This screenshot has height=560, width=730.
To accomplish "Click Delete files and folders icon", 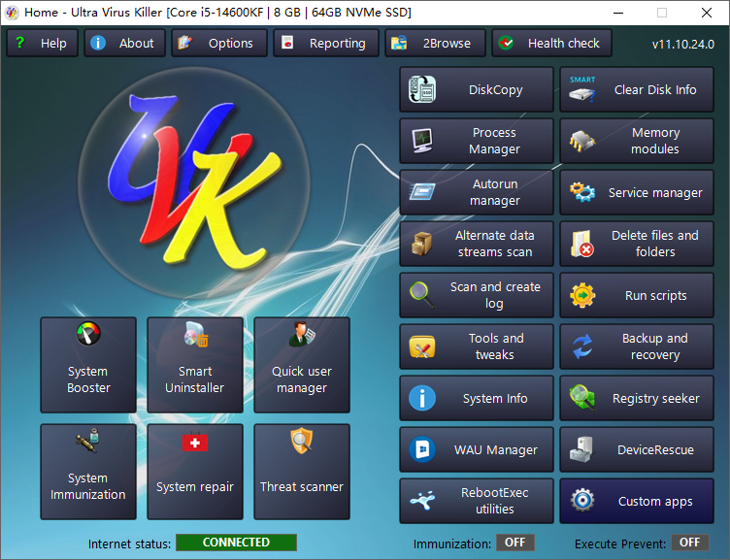I will pos(581,244).
